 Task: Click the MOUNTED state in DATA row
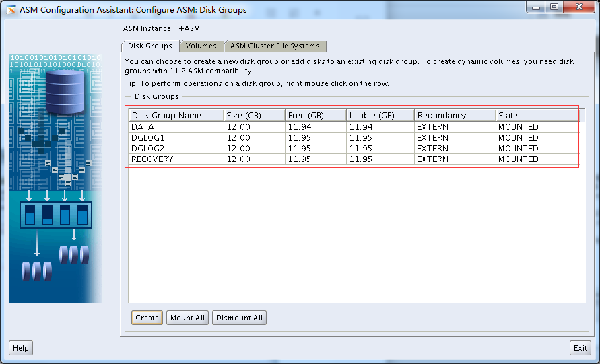(537, 127)
